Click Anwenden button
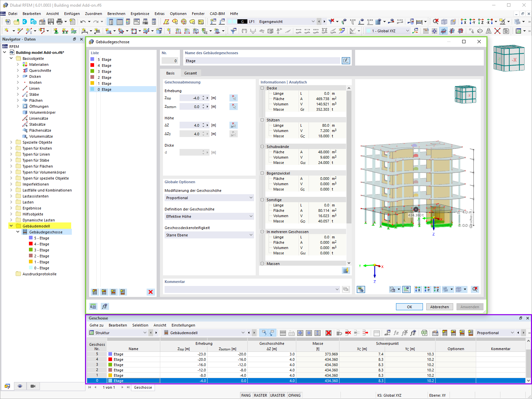 tap(469, 307)
